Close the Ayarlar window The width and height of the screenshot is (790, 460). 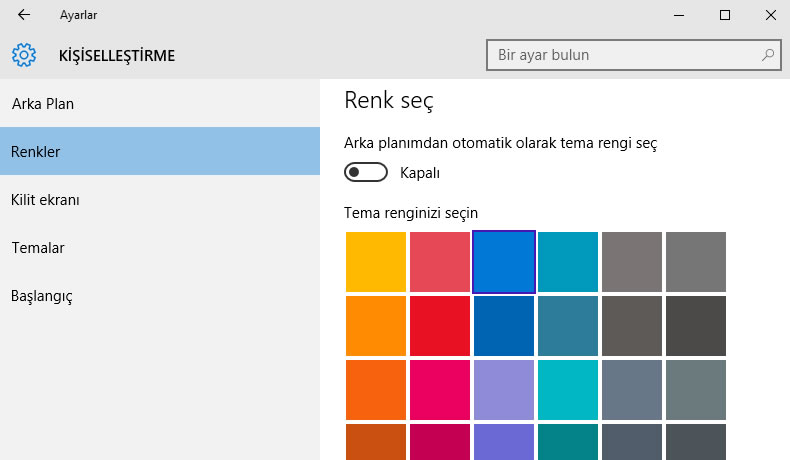pyautogui.click(x=770, y=15)
